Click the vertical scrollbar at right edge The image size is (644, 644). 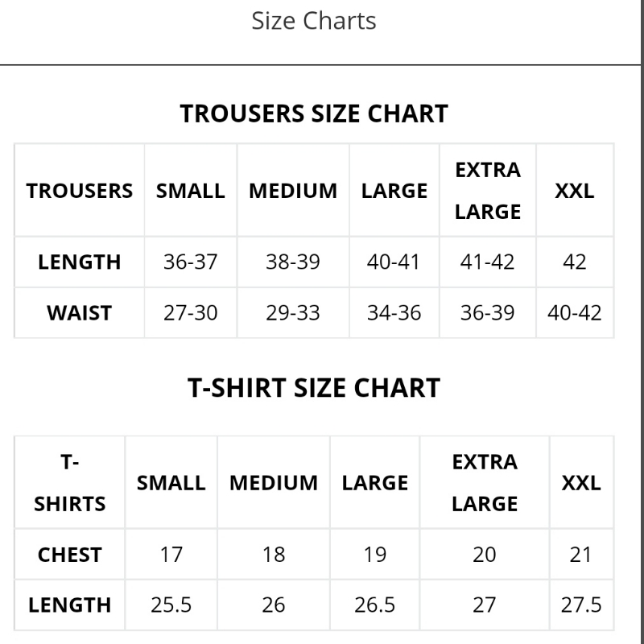642,322
